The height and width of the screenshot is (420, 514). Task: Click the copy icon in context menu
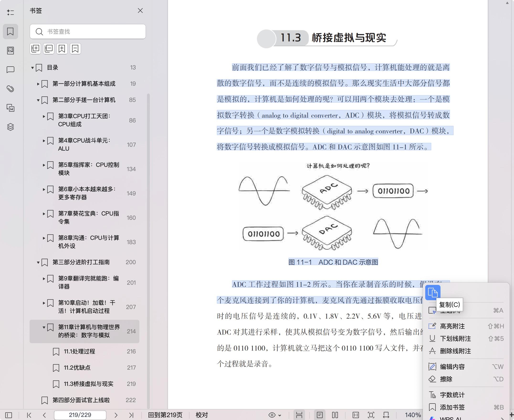(x=433, y=293)
